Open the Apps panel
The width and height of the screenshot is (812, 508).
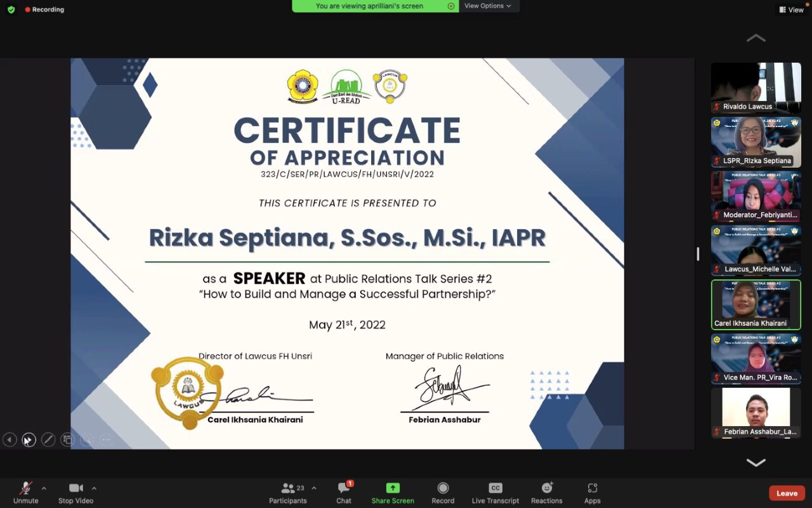(x=592, y=492)
